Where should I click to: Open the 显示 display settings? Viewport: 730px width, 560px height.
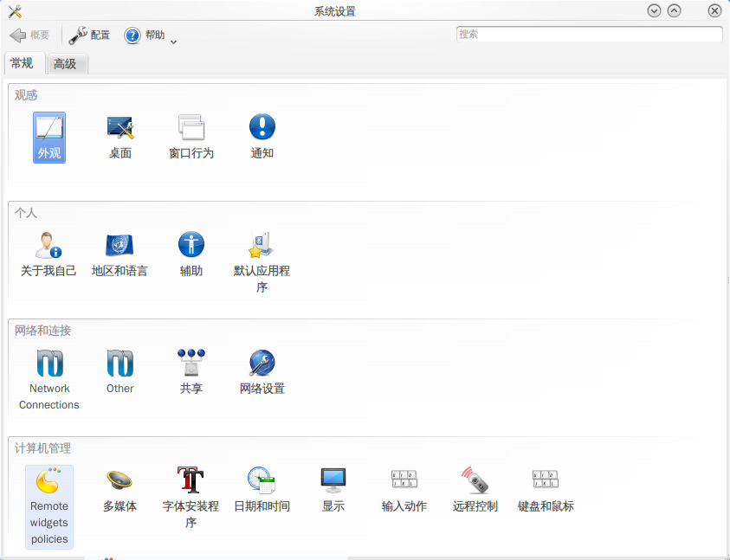333,490
